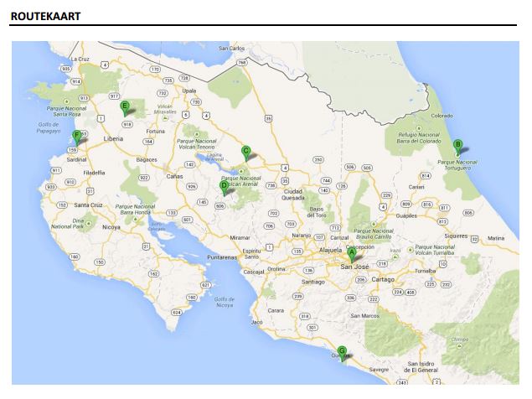Click the Volcán Turrialba park icon

tap(411, 250)
